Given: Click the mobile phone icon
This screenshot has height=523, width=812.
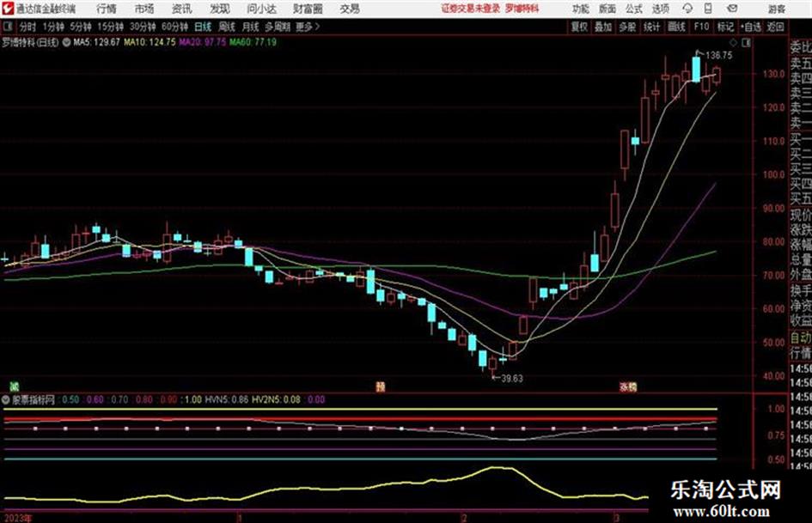Looking at the screenshot, I should coord(708,9).
